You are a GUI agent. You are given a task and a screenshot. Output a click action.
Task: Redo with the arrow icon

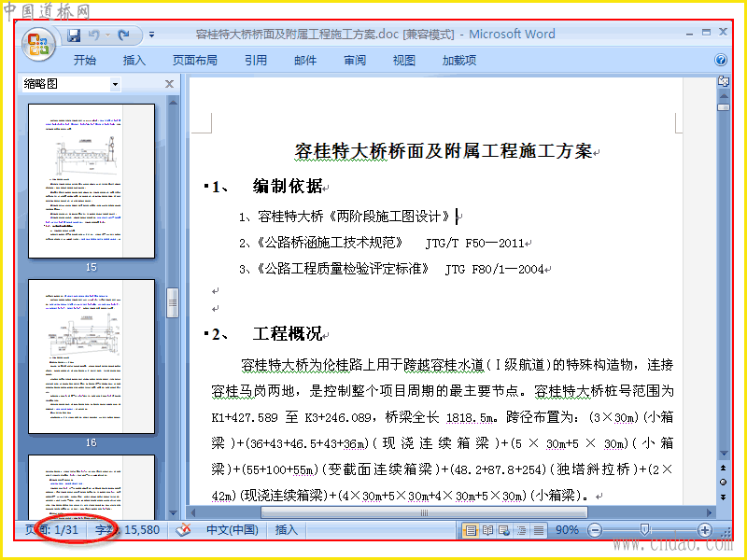coord(124,35)
